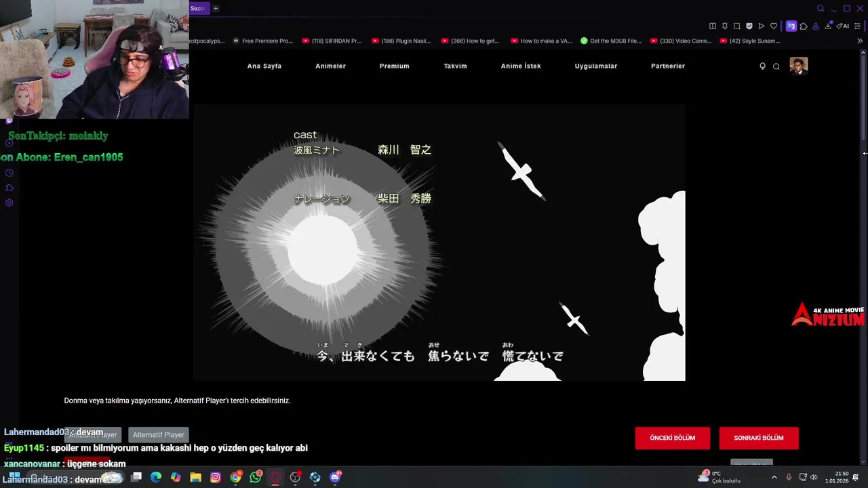Click the SONRAKİ BÖLÜM button
The width and height of the screenshot is (868, 488).
[759, 438]
